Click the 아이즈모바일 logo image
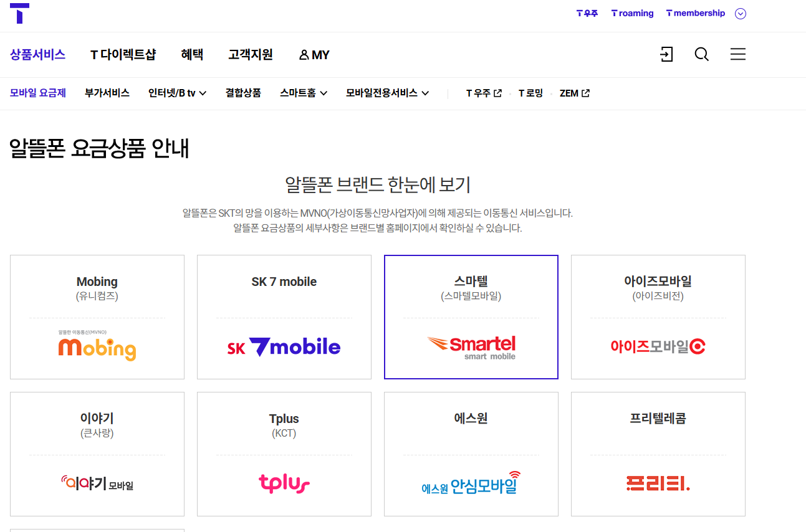 (658, 346)
